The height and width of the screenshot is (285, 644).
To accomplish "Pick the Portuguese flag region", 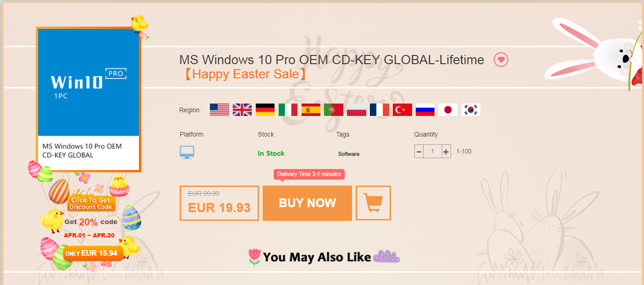I will (x=334, y=110).
